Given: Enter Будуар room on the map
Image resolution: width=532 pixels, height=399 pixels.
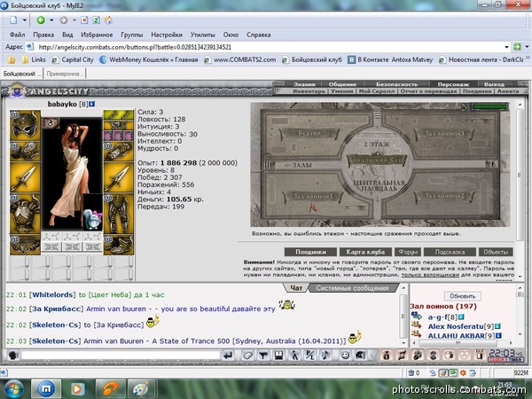Looking at the screenshot, I should pyautogui.click(x=309, y=133).
